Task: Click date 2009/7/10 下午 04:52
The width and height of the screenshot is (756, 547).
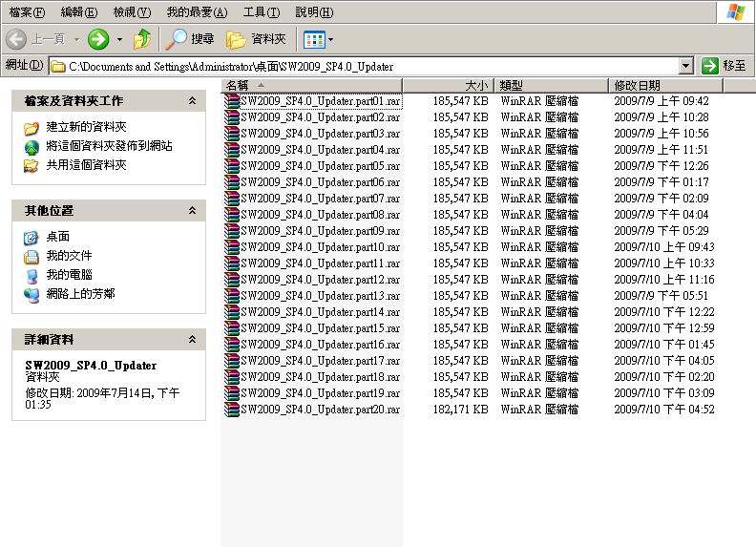Action: tap(664, 410)
